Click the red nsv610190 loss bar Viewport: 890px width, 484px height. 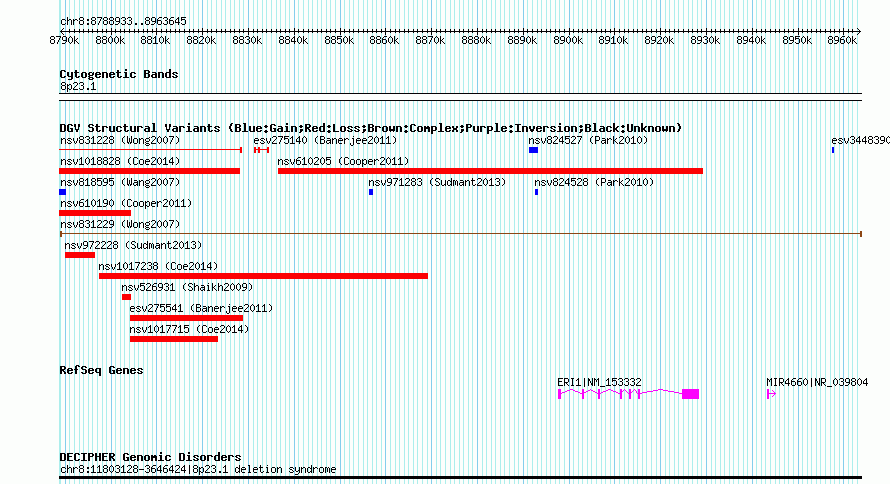click(x=95, y=213)
